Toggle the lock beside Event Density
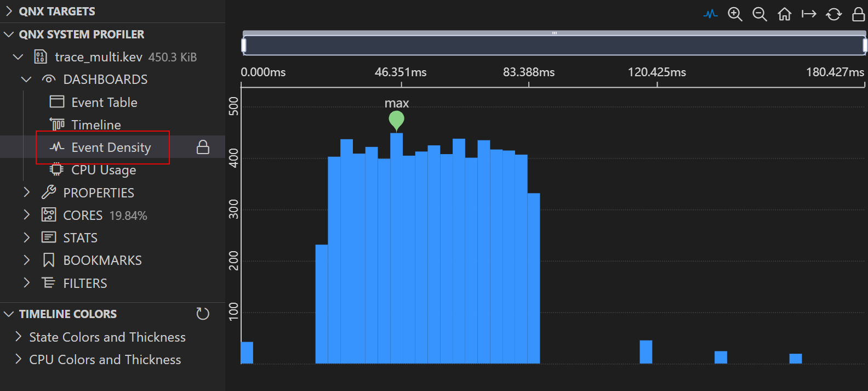Viewport: 868px width, 391px height. pyautogui.click(x=203, y=147)
